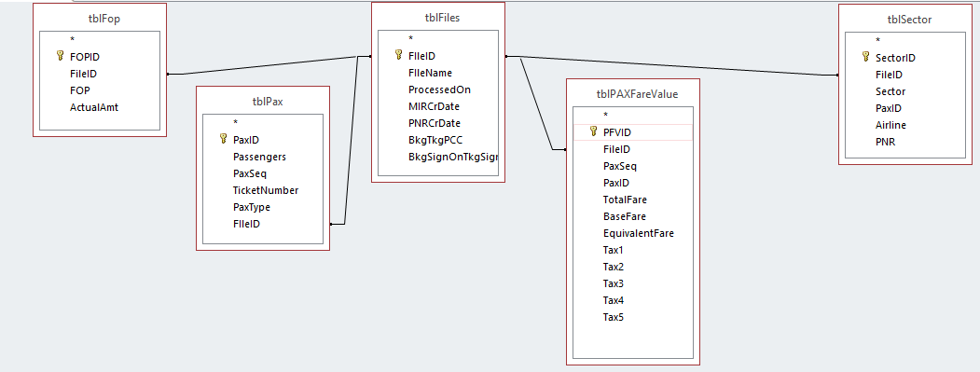The height and width of the screenshot is (372, 980).
Task: Choose the FIleName field
Action: [438, 73]
